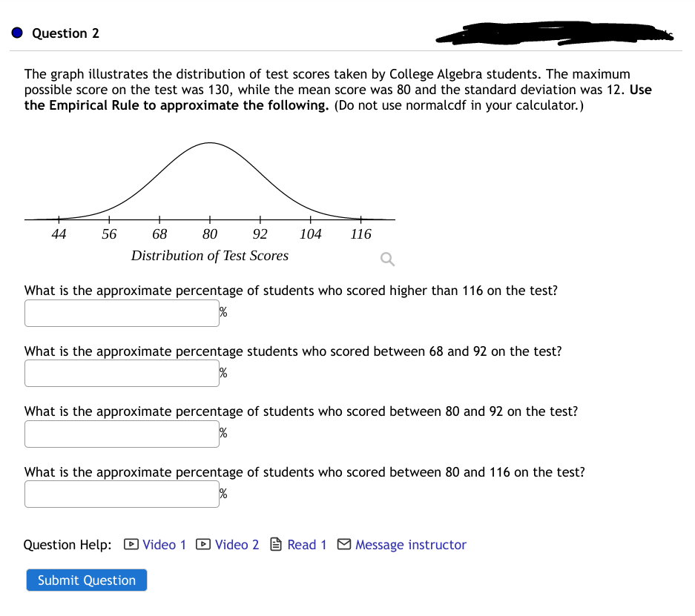Click the percent sign after the first answer box
Image resolution: width=695 pixels, height=616 pixels.
[223, 311]
